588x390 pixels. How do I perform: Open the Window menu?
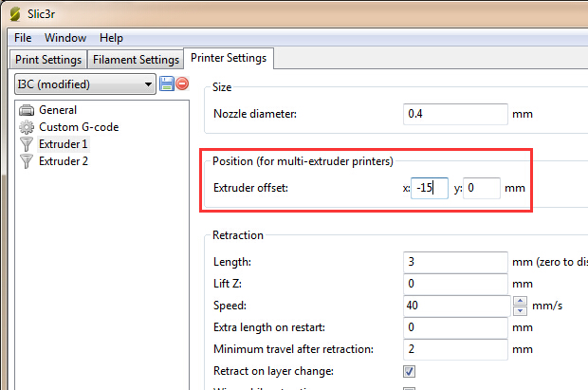tap(65, 38)
